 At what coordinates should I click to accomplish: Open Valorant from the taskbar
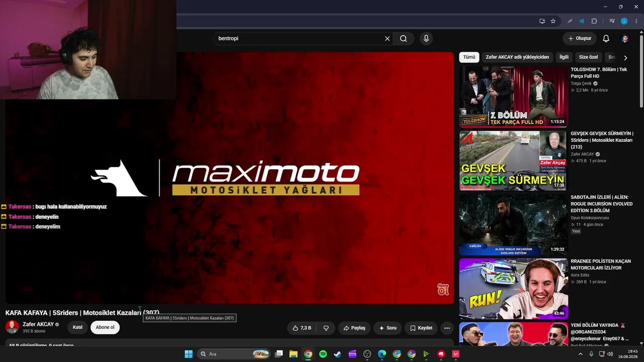pos(456,354)
